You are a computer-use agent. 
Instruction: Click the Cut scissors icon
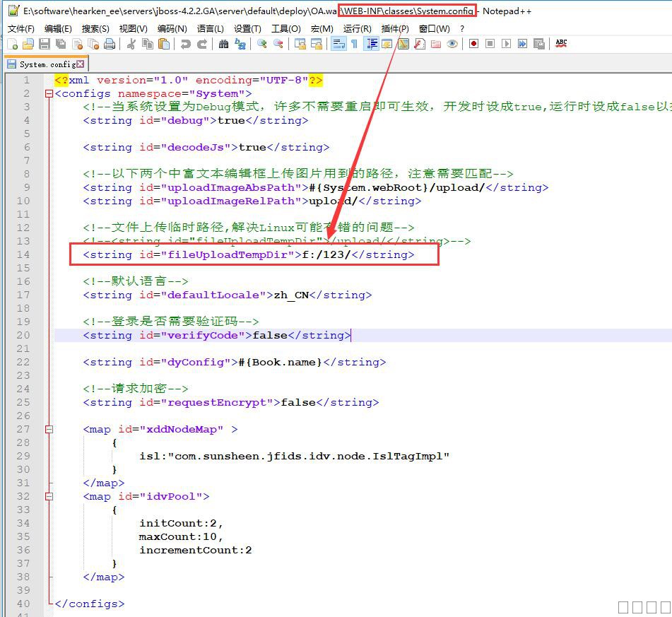tap(131, 44)
